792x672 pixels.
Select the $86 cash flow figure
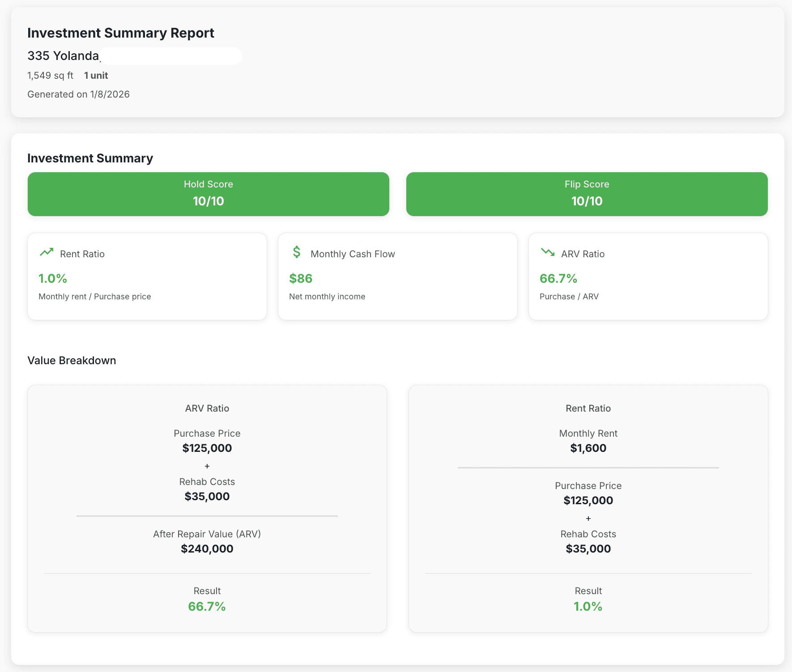coord(301,278)
